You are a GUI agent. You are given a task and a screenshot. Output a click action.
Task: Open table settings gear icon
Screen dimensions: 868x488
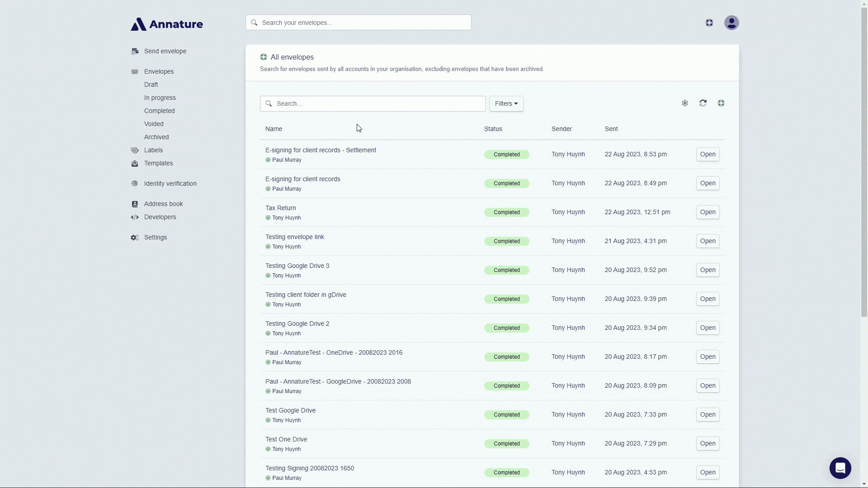pos(685,103)
